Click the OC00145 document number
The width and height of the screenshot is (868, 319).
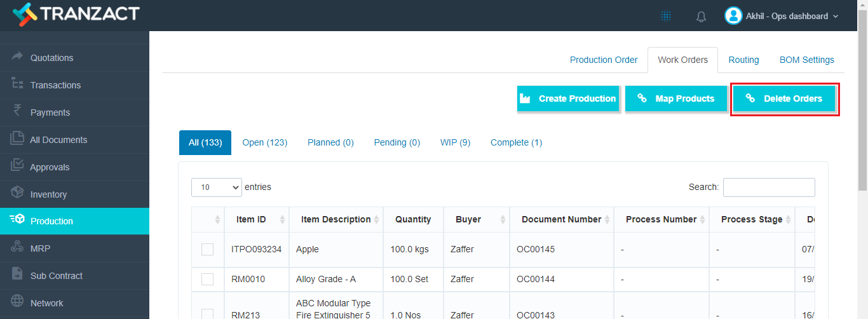tap(536, 249)
